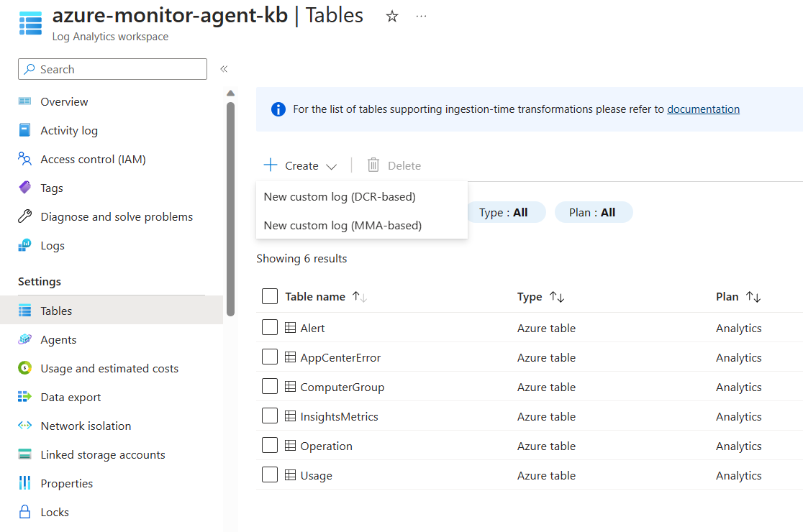Open the Operation table name
Image resolution: width=803 pixels, height=532 pixels.
326,446
